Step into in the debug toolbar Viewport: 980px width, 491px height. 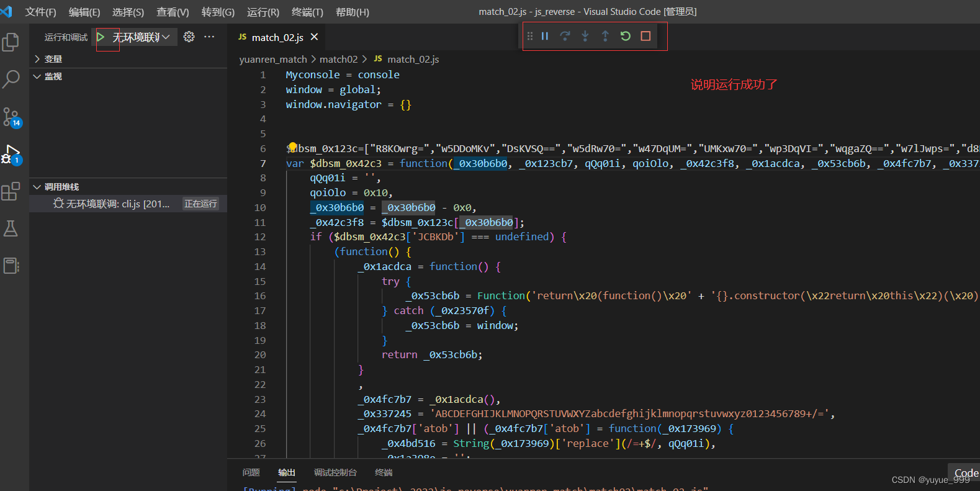click(585, 36)
